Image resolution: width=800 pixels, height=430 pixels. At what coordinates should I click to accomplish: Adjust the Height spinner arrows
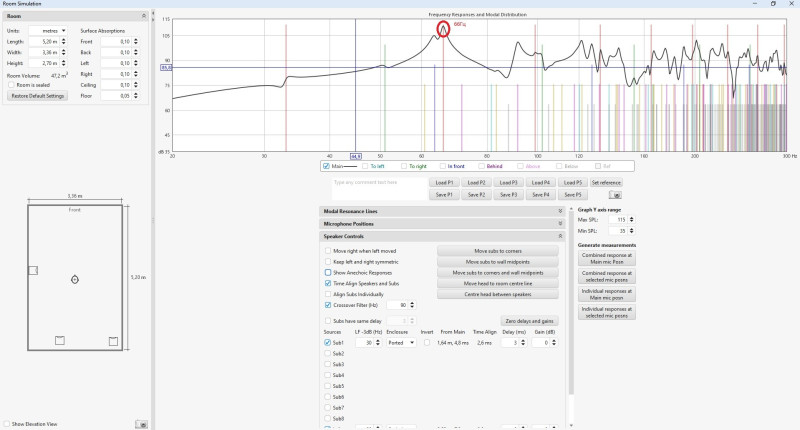[64, 63]
